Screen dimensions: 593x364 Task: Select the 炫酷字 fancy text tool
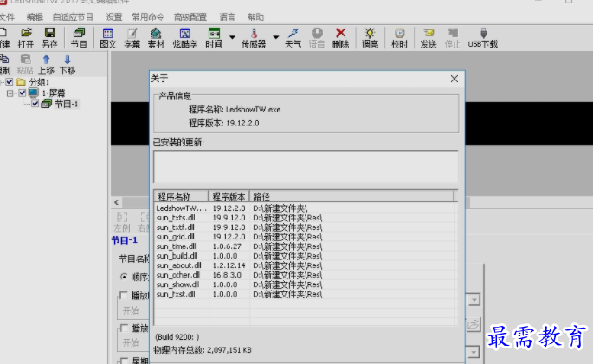point(185,38)
